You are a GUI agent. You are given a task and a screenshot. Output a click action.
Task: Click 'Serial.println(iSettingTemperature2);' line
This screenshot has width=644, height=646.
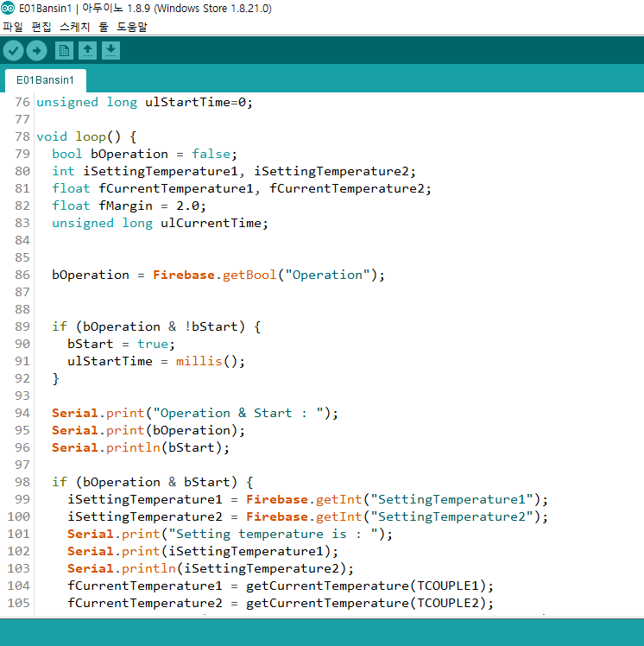[x=211, y=568]
